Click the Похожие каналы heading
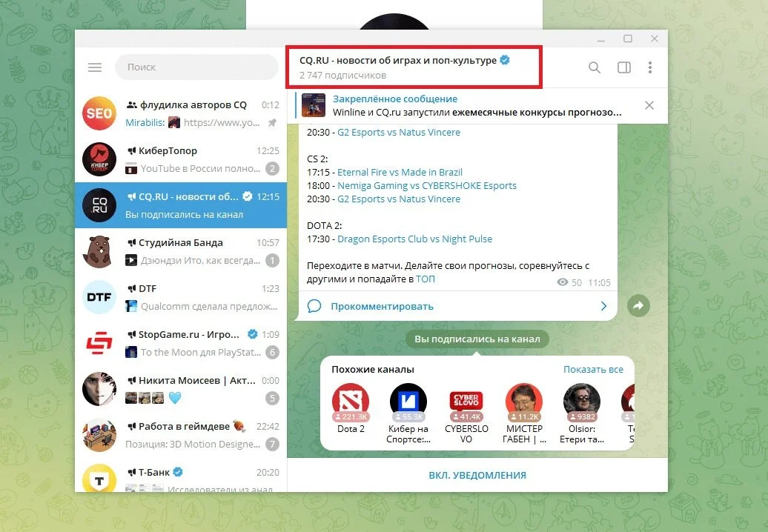Image resolution: width=768 pixels, height=532 pixels. 373,370
